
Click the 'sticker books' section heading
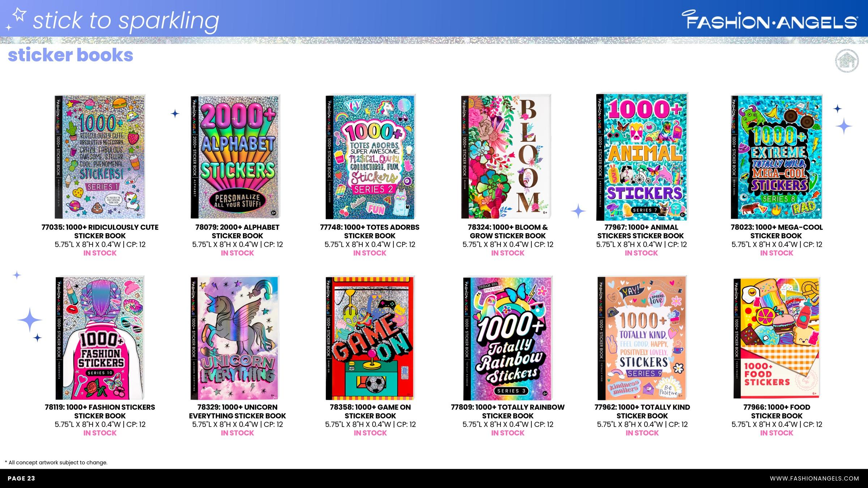click(x=71, y=55)
